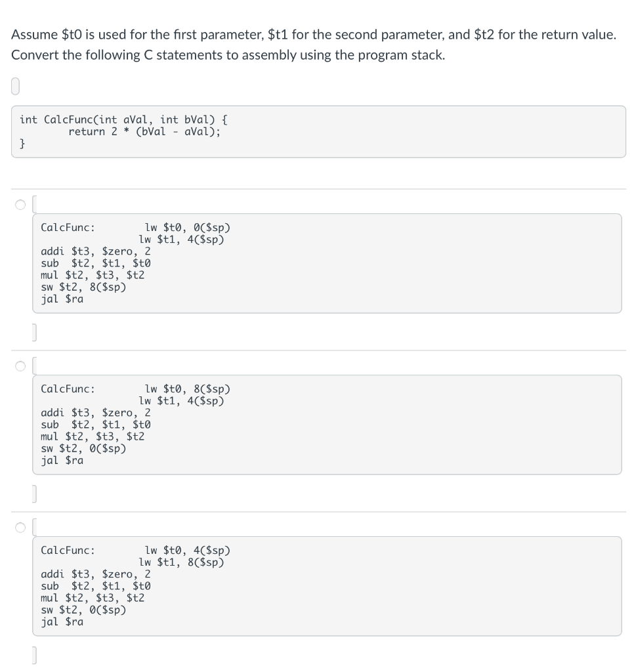This screenshot has height=672, width=634.
Task: Open the feedback marker under the second answer
Action: coord(33,492)
